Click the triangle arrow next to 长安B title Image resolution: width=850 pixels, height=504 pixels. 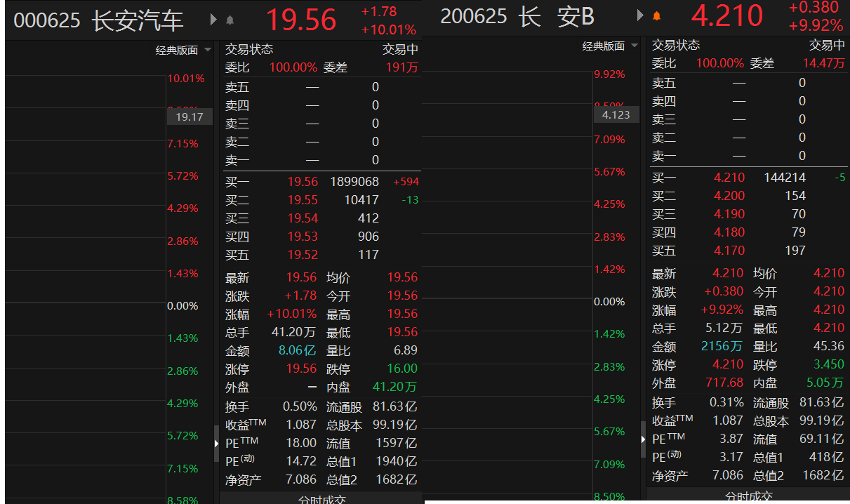point(640,15)
